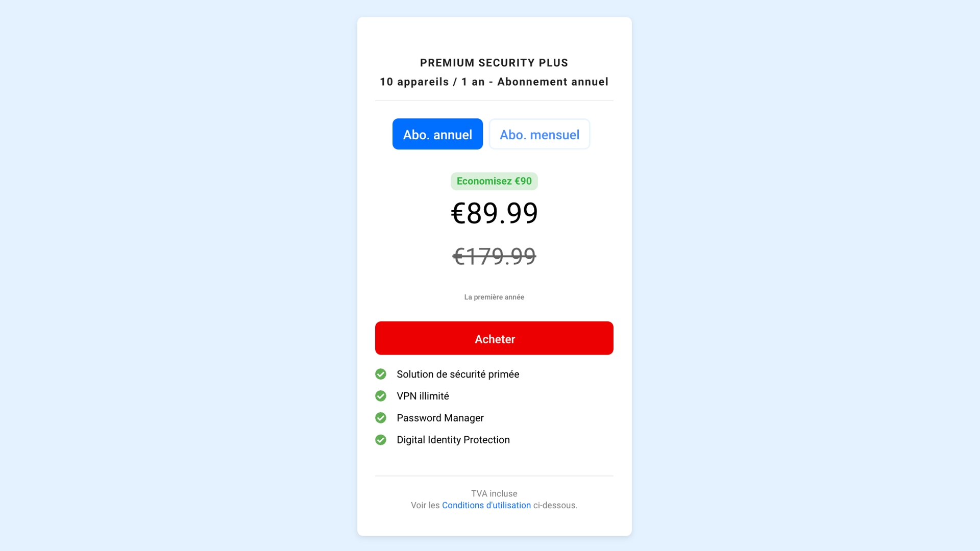Click the checkmark beside Digital Identity Protection

(381, 440)
